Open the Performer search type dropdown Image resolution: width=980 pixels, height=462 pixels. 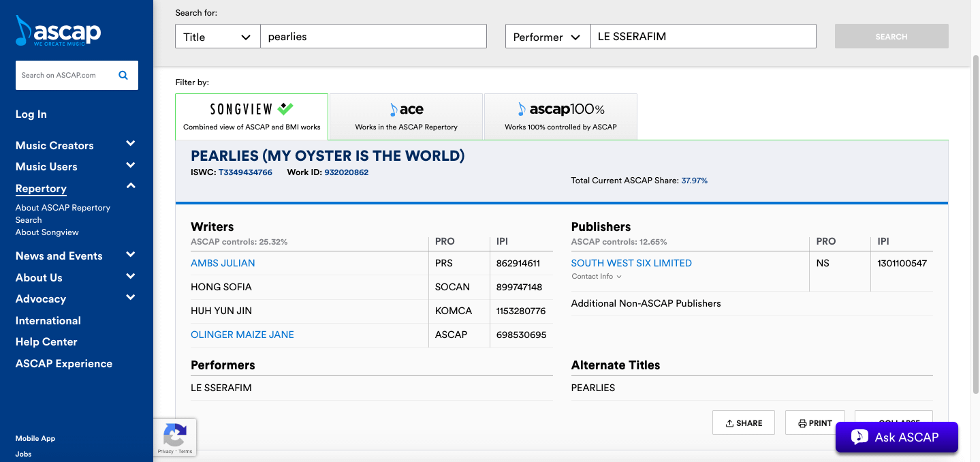[x=547, y=37]
